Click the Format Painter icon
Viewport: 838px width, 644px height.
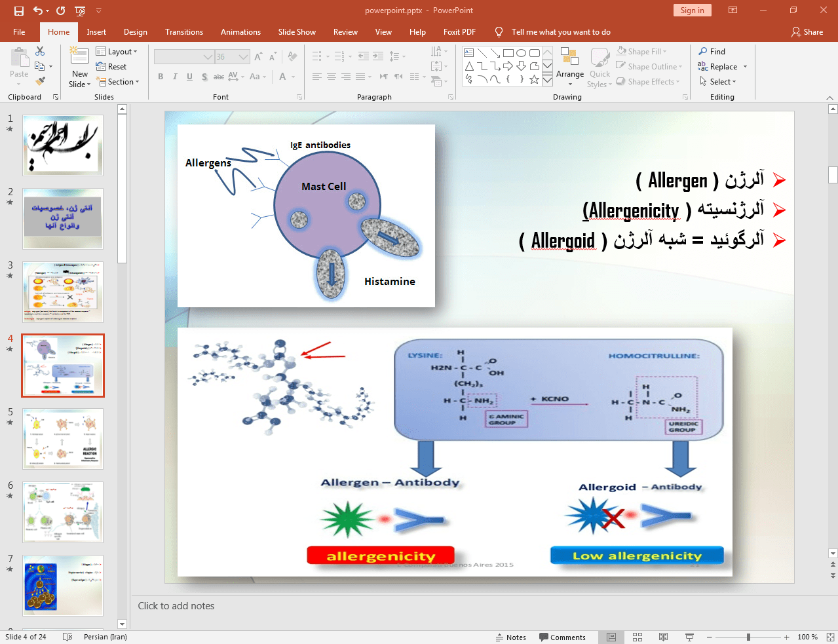pos(40,81)
